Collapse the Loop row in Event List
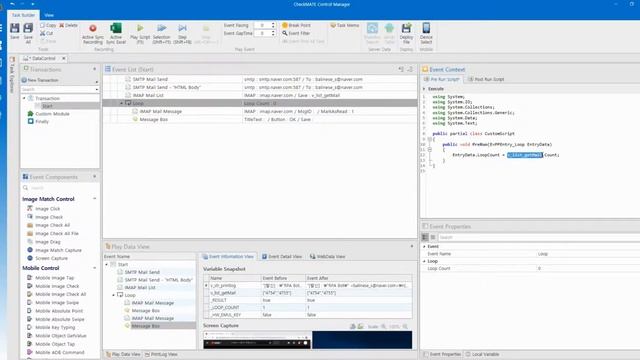Screen dimensions: 640x360 click(121, 103)
